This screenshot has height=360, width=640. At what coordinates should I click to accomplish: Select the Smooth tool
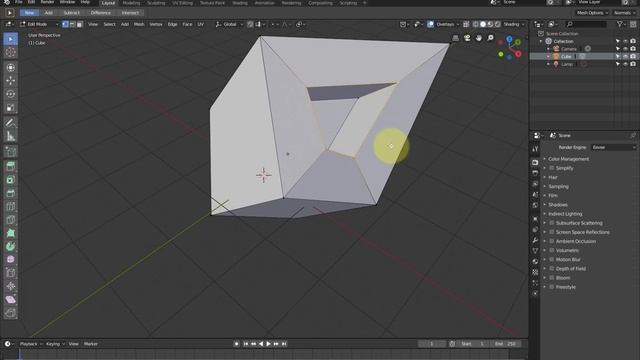pos(11,260)
